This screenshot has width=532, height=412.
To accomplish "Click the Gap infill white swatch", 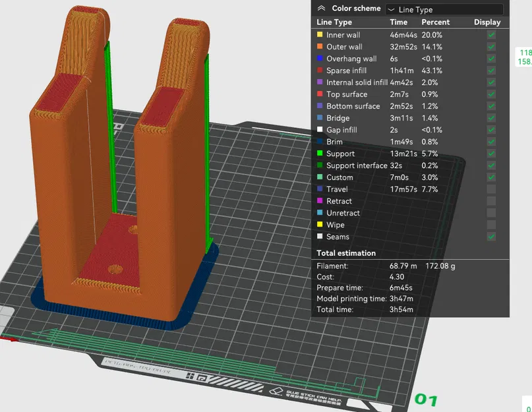I will (x=320, y=129).
